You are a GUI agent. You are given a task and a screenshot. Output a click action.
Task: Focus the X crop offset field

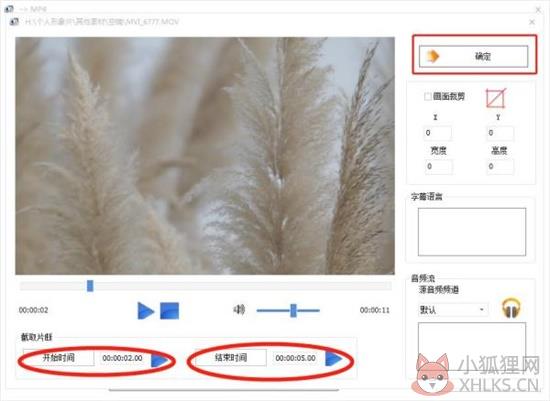[x=437, y=133]
